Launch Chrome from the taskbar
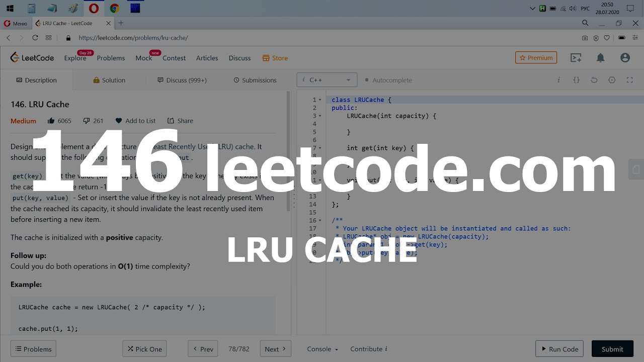 click(114, 8)
